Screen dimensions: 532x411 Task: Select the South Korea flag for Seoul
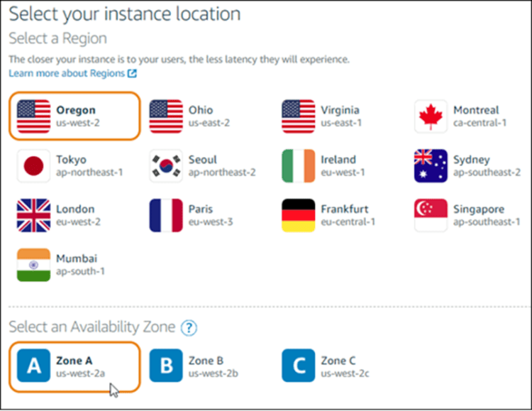(x=166, y=166)
